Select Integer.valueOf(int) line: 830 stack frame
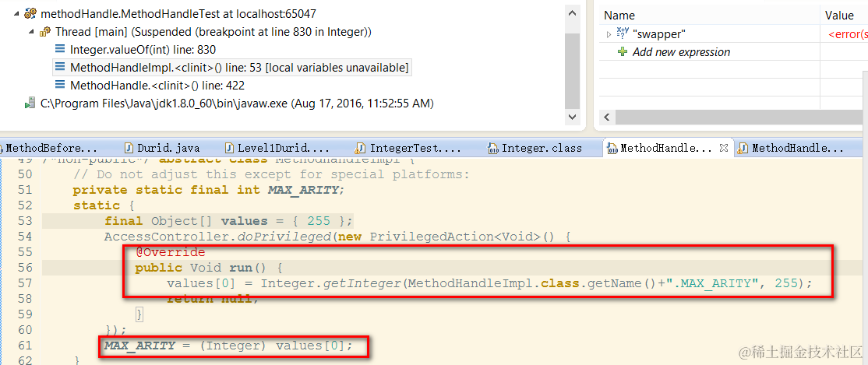Viewport: 868px width, 365px height. coord(143,49)
